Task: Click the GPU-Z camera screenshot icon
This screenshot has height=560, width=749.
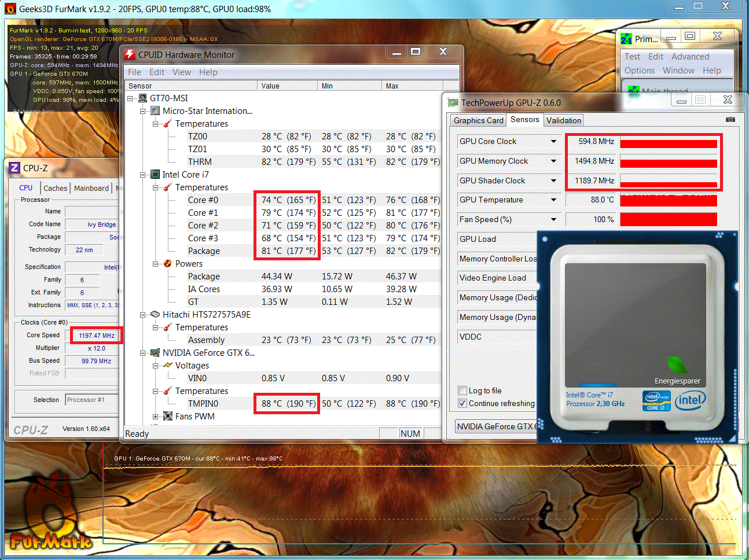Action: pyautogui.click(x=730, y=119)
